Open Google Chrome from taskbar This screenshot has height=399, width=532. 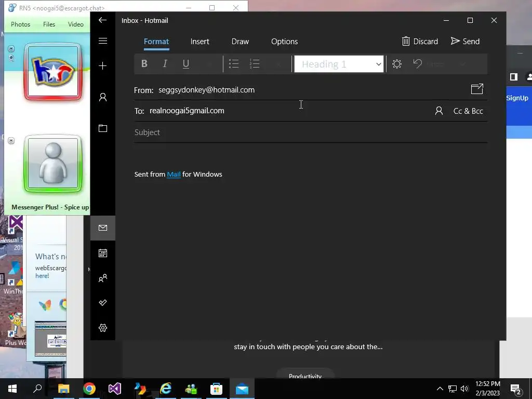coord(89,389)
